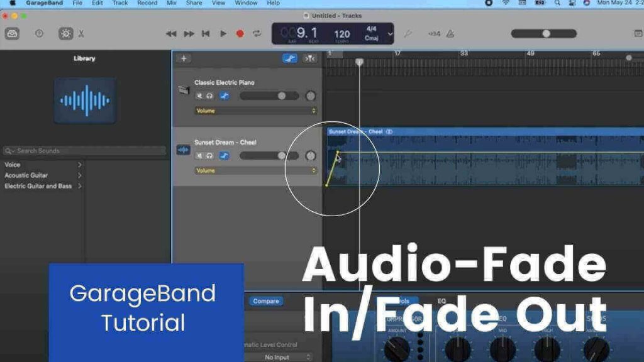Open the Mix menu
Image resolution: width=644 pixels, height=362 pixels.
[x=172, y=3]
